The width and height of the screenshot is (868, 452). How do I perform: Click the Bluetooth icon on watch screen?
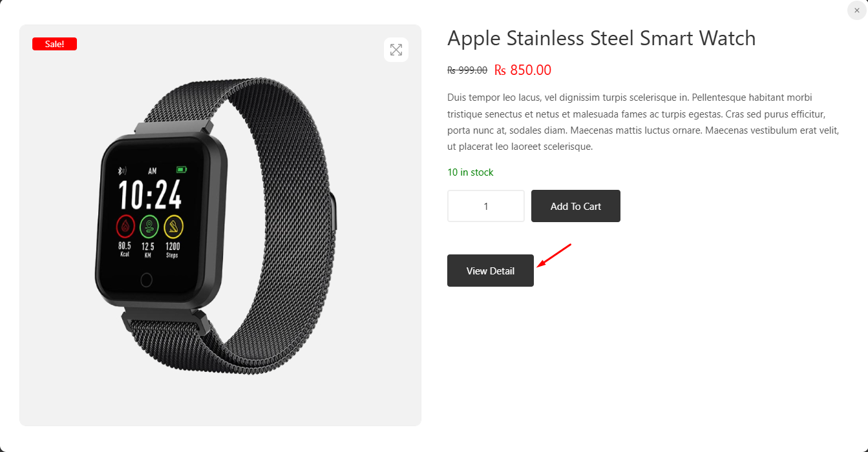point(121,171)
